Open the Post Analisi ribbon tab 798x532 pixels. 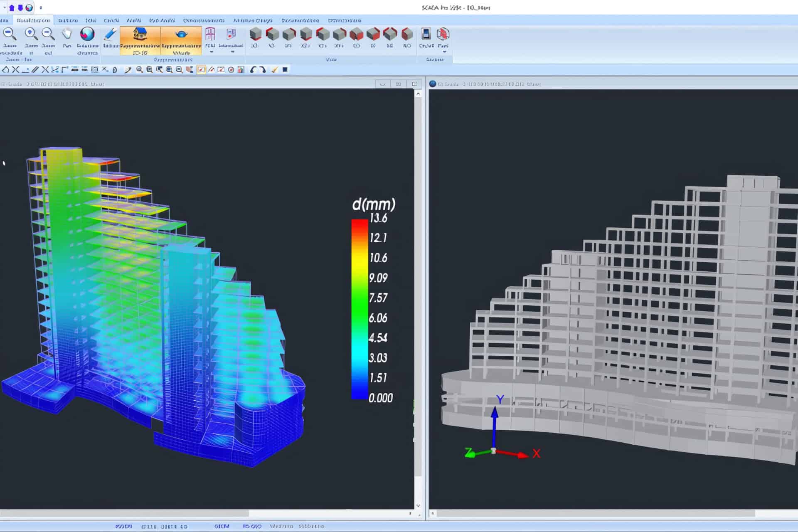(162, 20)
